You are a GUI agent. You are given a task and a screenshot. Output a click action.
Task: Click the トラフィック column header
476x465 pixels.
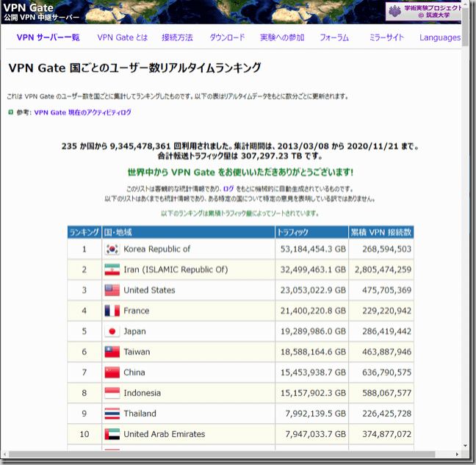click(x=294, y=232)
